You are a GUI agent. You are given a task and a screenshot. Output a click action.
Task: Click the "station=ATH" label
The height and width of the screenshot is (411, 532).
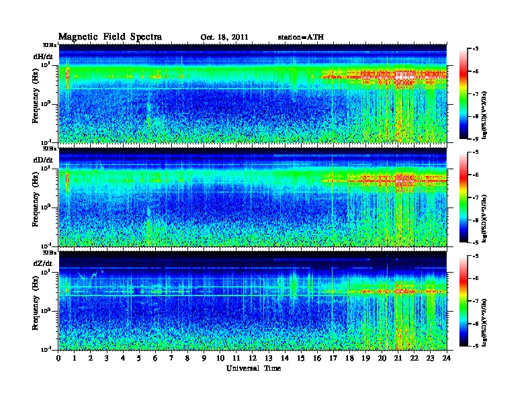pos(301,38)
